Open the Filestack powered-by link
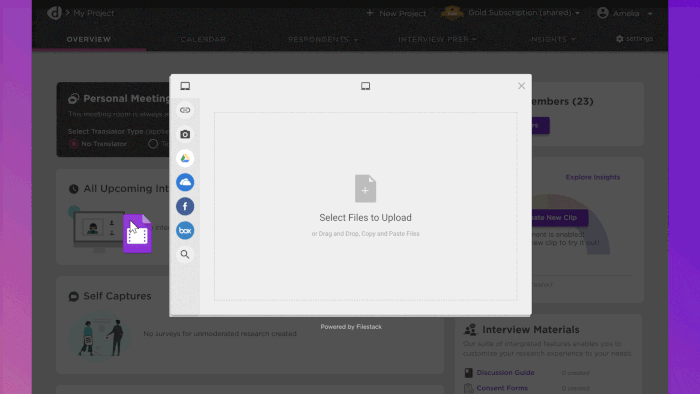700x394 pixels. (351, 327)
